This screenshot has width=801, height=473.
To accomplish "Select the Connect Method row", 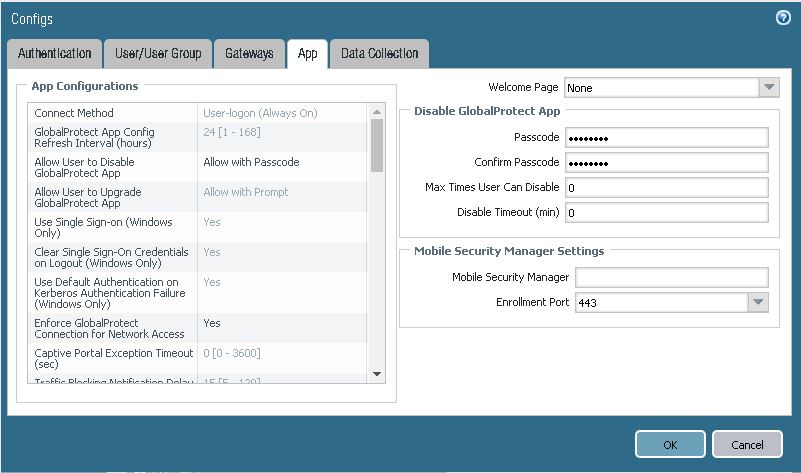I will pos(197,113).
